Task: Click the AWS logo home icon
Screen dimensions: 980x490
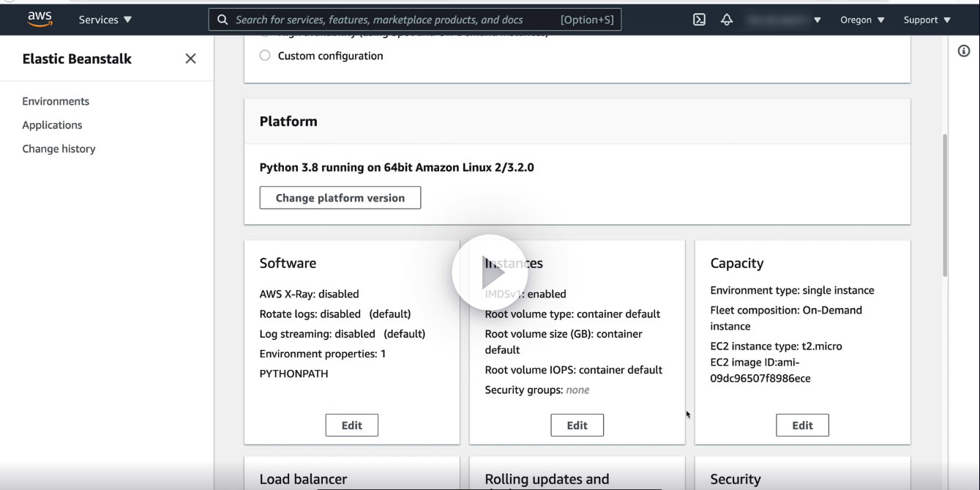Action: 40,19
